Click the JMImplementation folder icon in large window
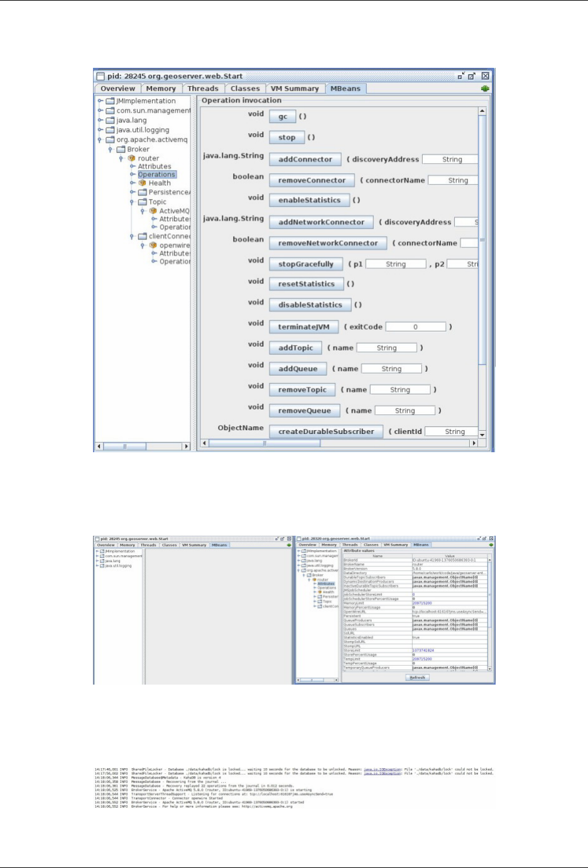The width and height of the screenshot is (588, 868). point(110,100)
